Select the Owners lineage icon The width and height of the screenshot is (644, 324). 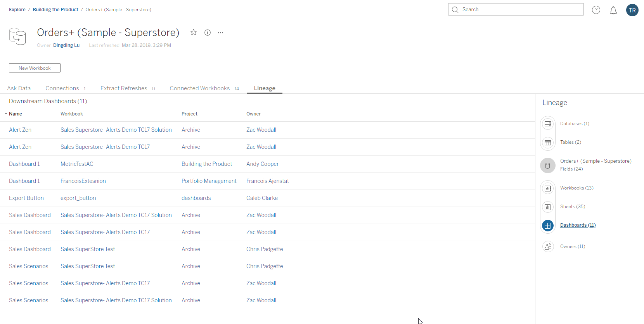pos(548,246)
